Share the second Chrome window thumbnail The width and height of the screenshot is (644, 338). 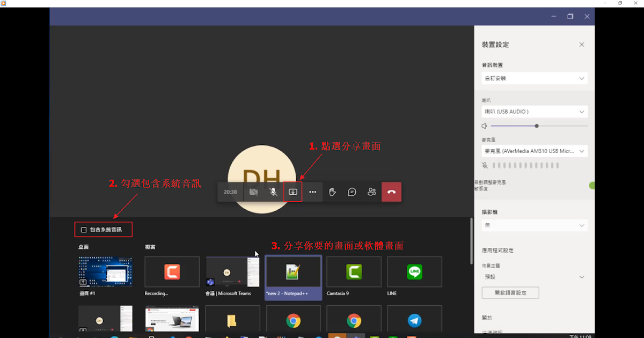click(354, 319)
